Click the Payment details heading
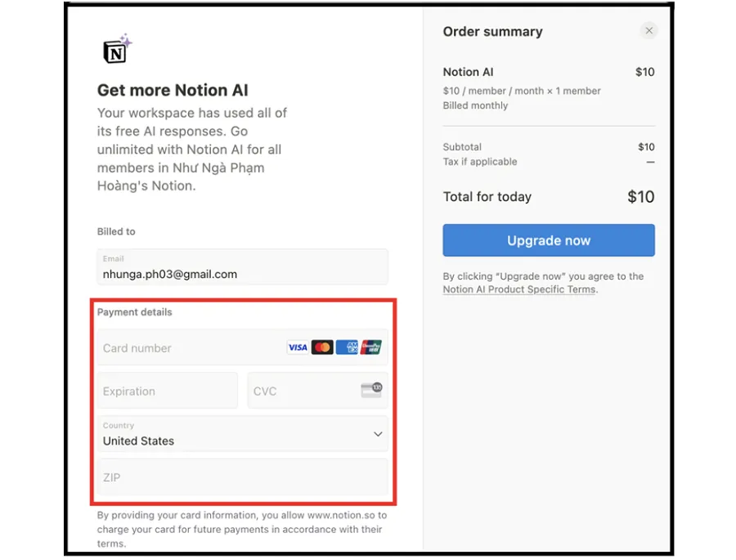This screenshot has width=736, height=560. [x=135, y=312]
